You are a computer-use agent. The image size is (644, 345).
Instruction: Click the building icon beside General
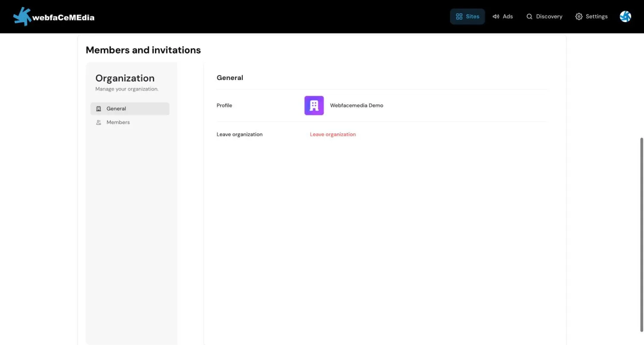(x=98, y=109)
